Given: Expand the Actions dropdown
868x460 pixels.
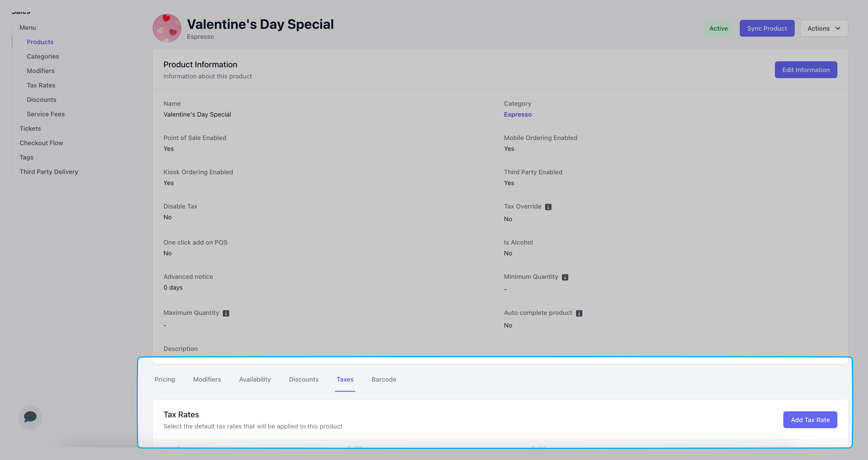Looking at the screenshot, I should click(824, 28).
